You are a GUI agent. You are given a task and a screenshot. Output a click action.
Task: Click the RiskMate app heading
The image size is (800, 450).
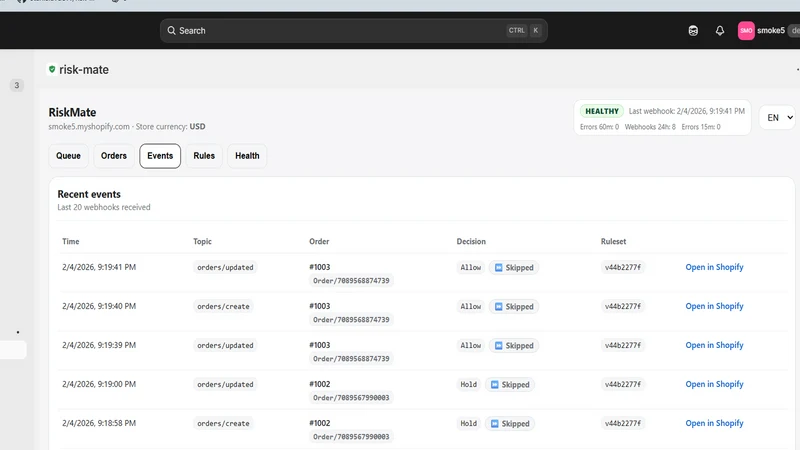click(x=72, y=112)
